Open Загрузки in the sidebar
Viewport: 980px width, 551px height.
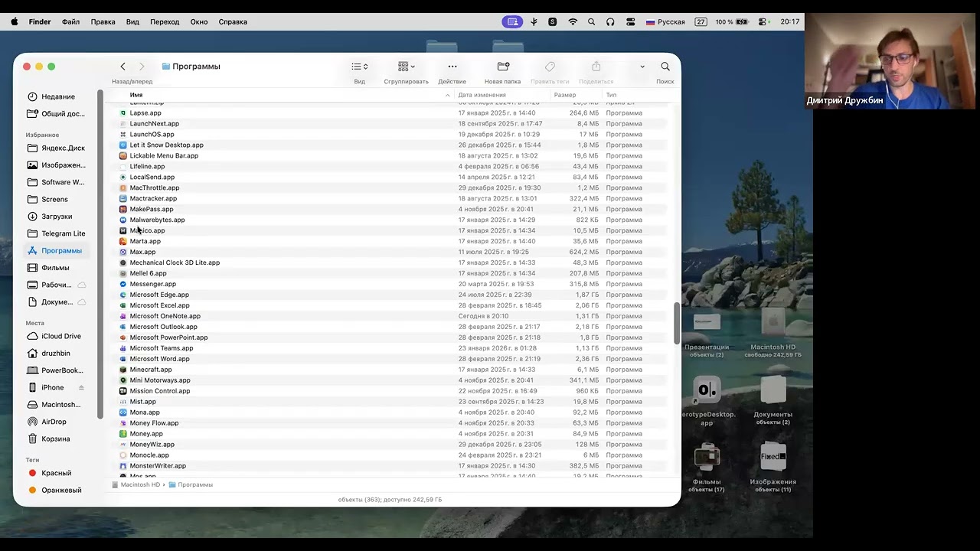pos(58,217)
